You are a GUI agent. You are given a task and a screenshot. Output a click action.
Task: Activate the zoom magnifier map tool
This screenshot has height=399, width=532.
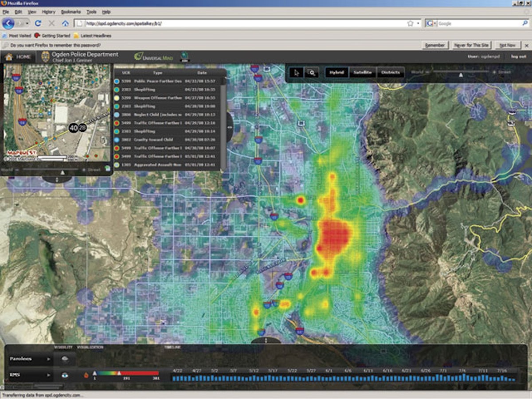pyautogui.click(x=312, y=72)
